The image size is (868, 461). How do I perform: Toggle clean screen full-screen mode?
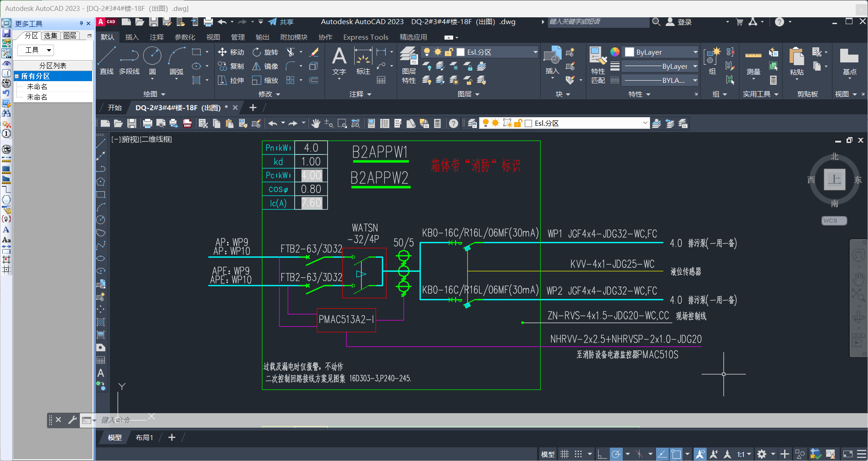point(848,454)
